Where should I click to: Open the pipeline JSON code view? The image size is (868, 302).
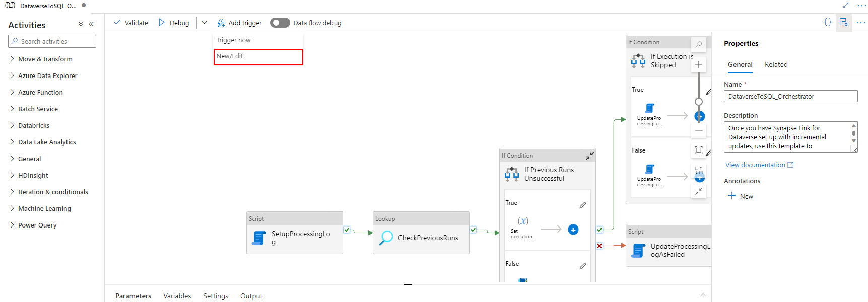pyautogui.click(x=828, y=22)
